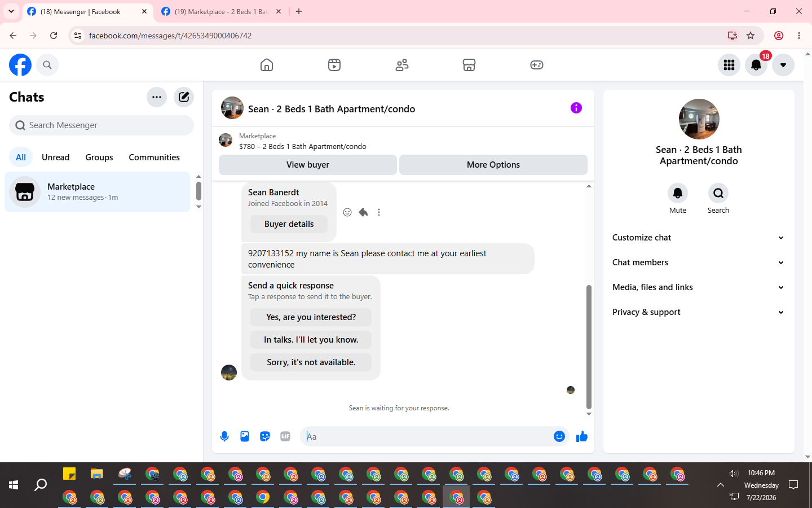Choose a sticker with the sticker icon
The image size is (812, 508).
pyautogui.click(x=265, y=436)
